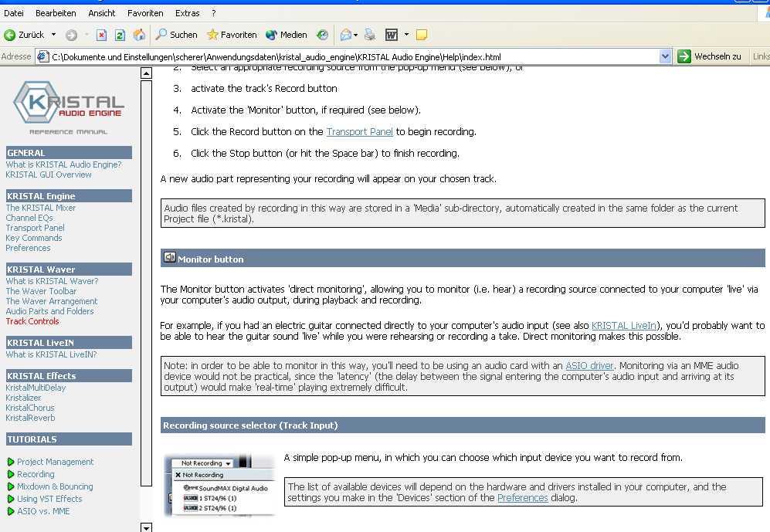Click the page icon in address bar
The image size is (770, 532).
tap(42, 56)
